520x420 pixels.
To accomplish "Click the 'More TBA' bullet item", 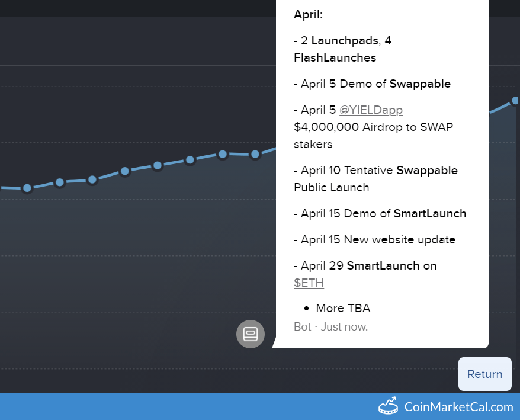I will 343,308.
